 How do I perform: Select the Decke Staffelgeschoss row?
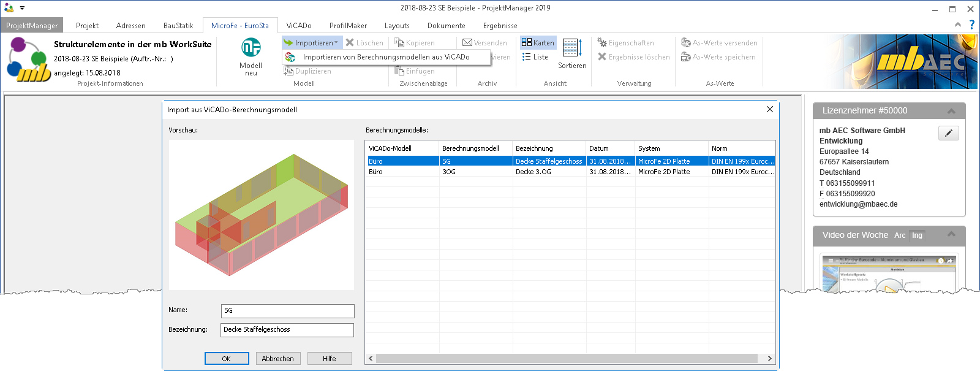[571, 161]
